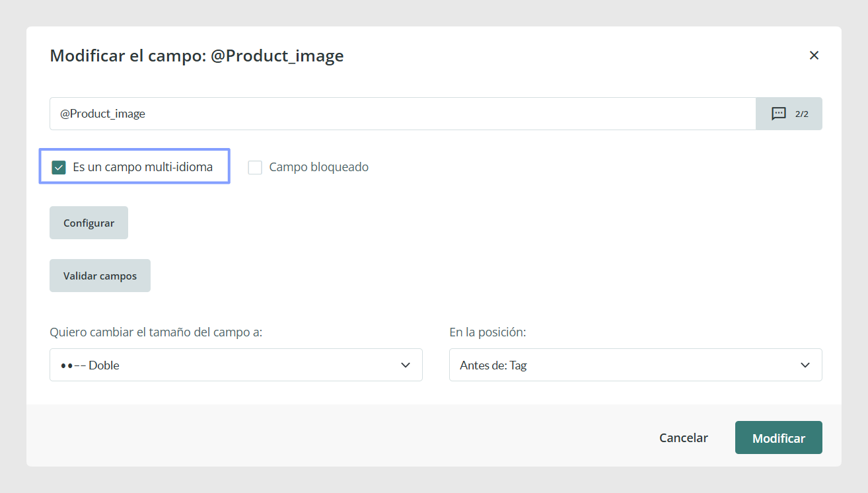This screenshot has height=493, width=868.
Task: Close the Modificar el campo dialog
Action: point(814,56)
